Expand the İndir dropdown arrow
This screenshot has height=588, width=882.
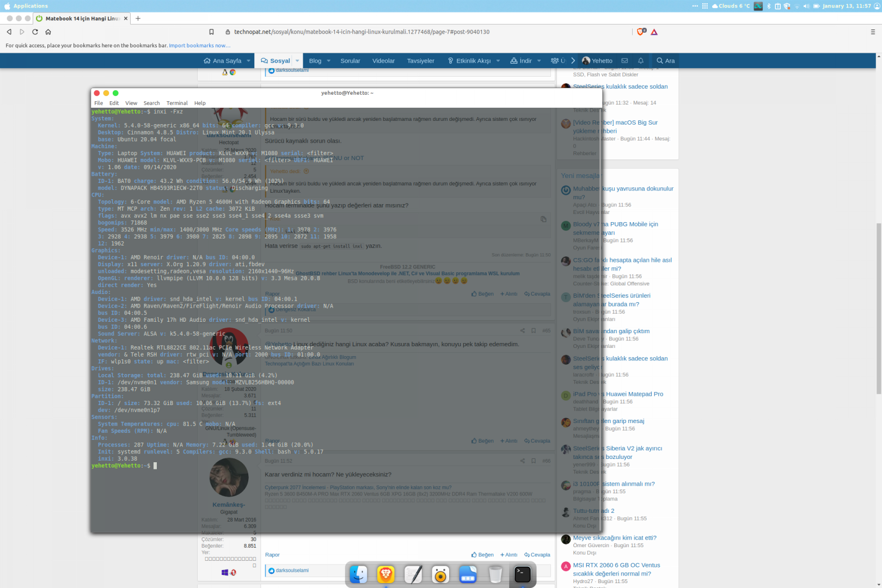pyautogui.click(x=539, y=60)
